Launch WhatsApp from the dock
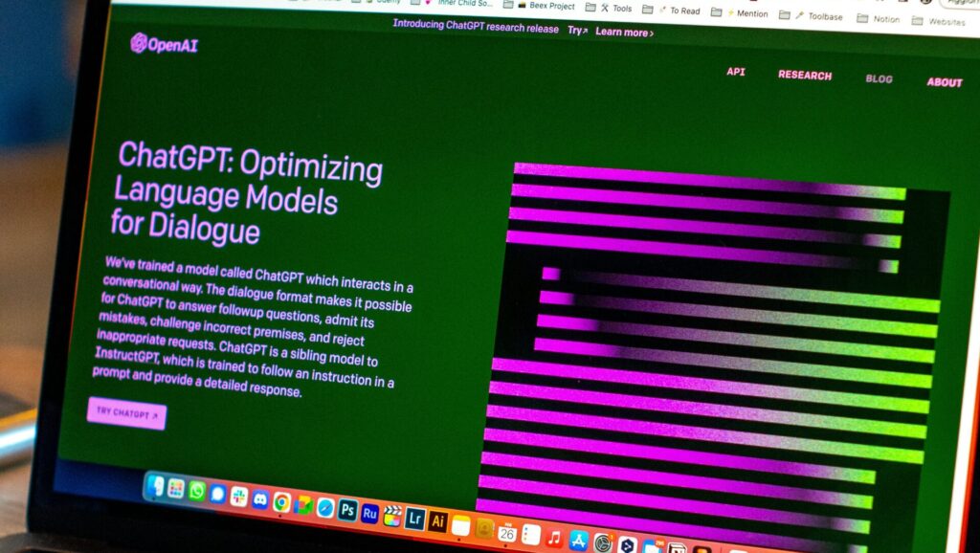 [x=197, y=491]
